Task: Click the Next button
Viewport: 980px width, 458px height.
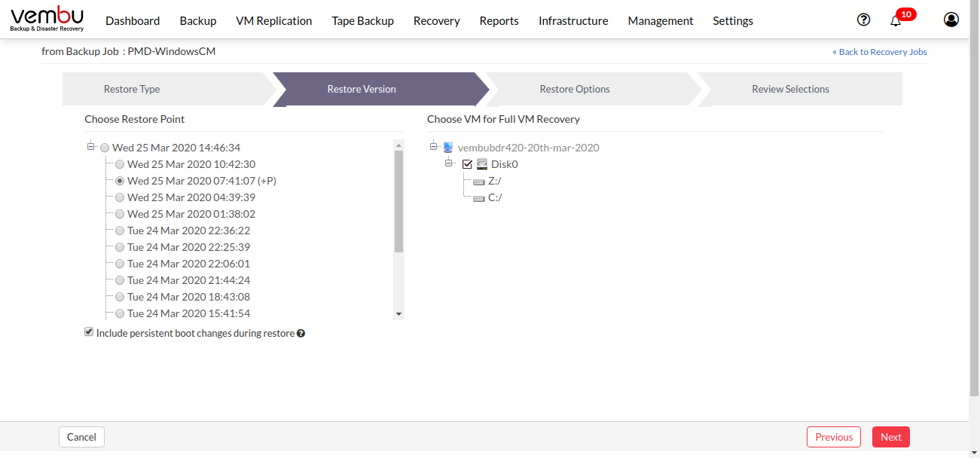Action: pos(891,437)
